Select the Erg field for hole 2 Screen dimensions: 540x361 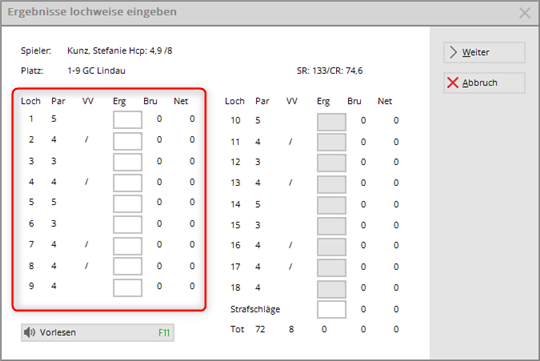click(x=127, y=141)
